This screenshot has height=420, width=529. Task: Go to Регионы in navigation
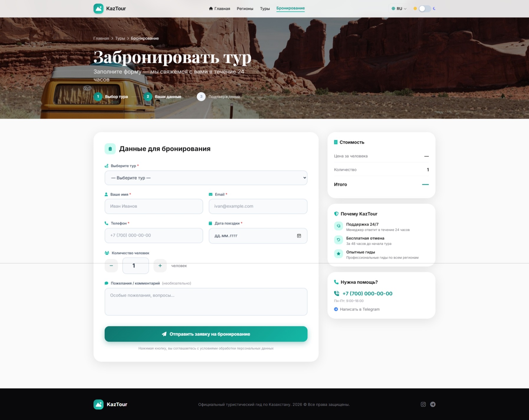245,9
